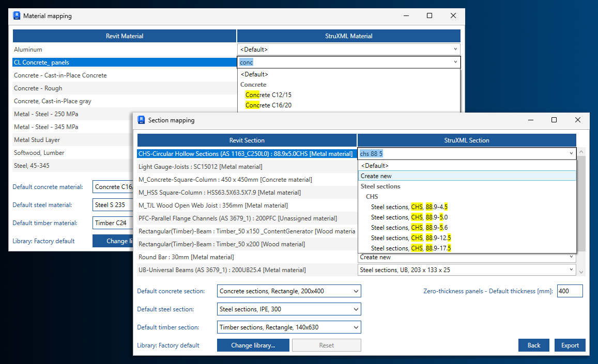Select 'Steel sections, CHS, 88.9-17.5'
The width and height of the screenshot is (598, 364).
tap(411, 248)
